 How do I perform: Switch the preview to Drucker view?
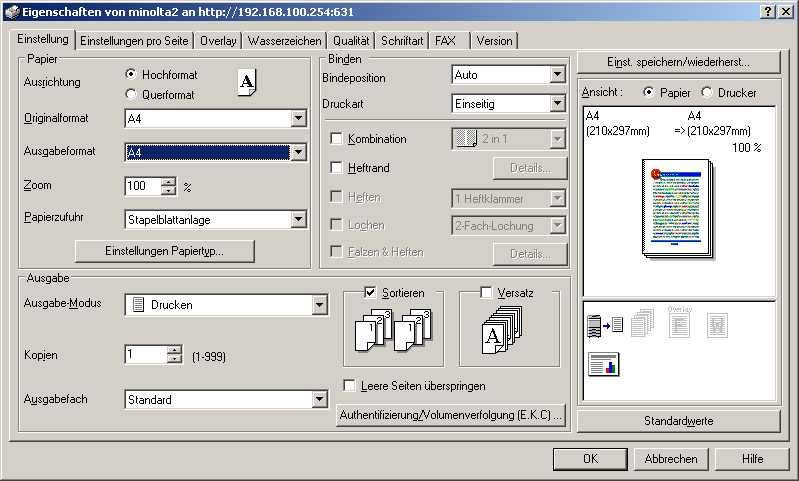[x=708, y=92]
